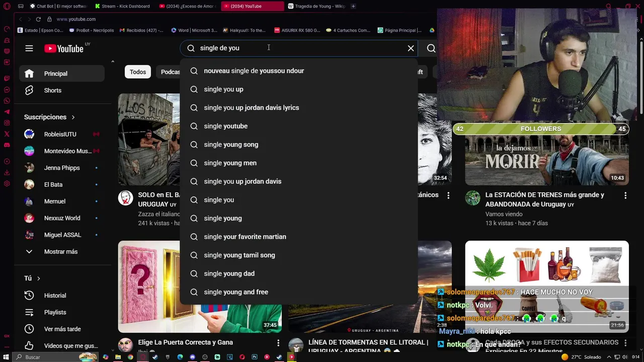The width and height of the screenshot is (644, 362).
Task: Open Jenna Phipps channel
Action: pyautogui.click(x=62, y=168)
